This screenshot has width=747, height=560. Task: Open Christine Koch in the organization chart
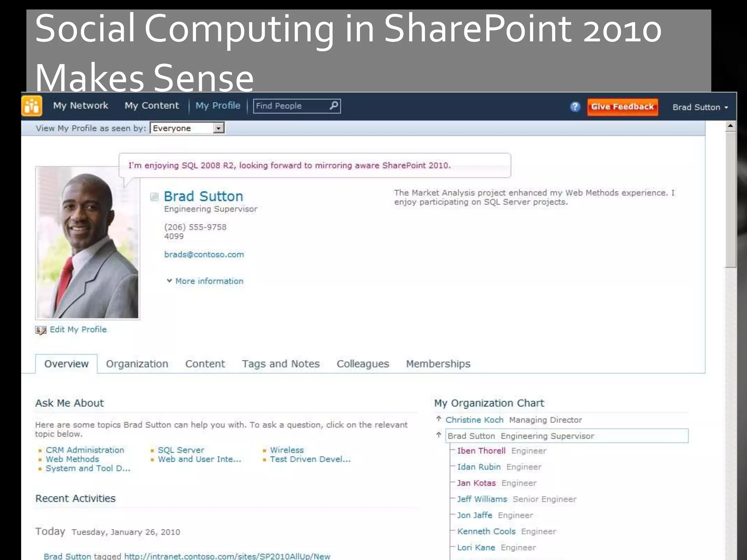click(474, 420)
